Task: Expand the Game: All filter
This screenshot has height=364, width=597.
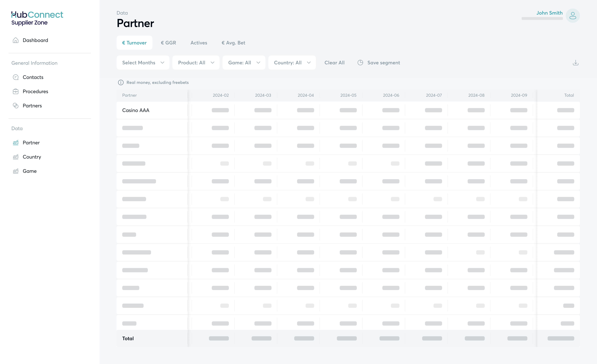Action: (244, 63)
